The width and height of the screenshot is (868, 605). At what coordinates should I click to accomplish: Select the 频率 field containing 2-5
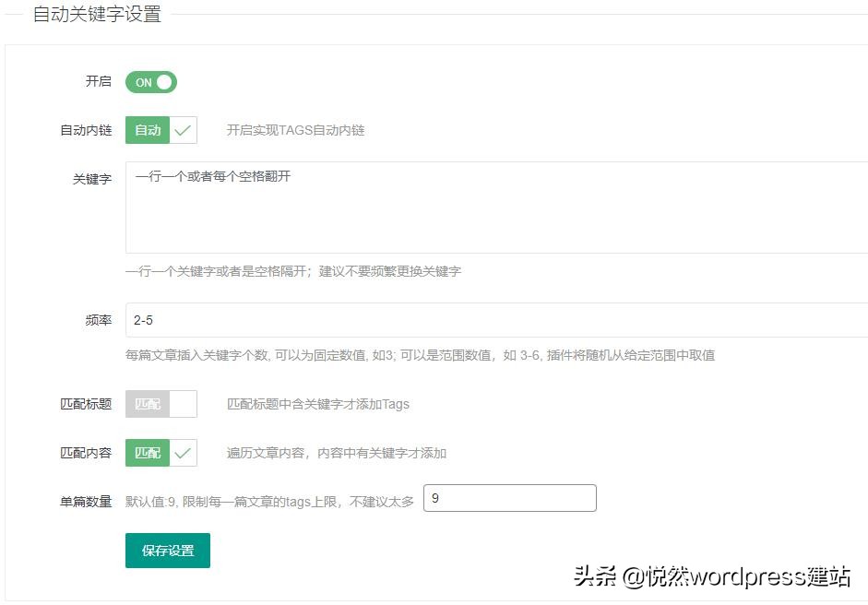tap(369, 320)
